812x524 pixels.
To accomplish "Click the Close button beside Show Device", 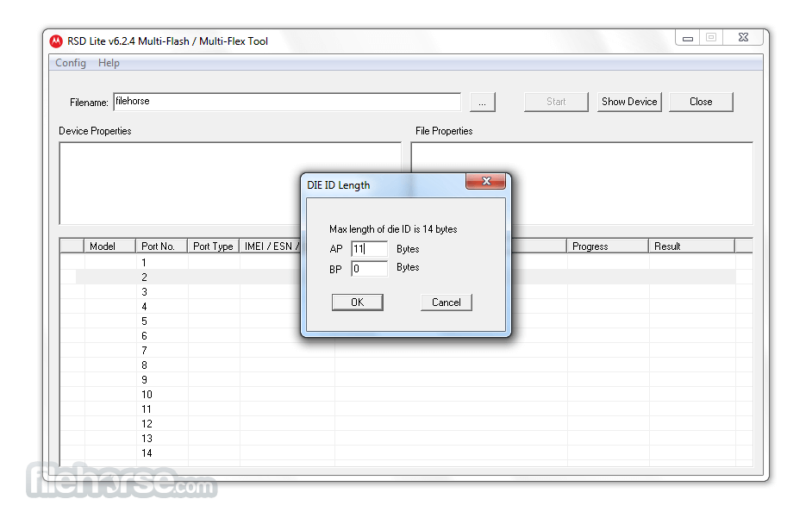I will 701,102.
